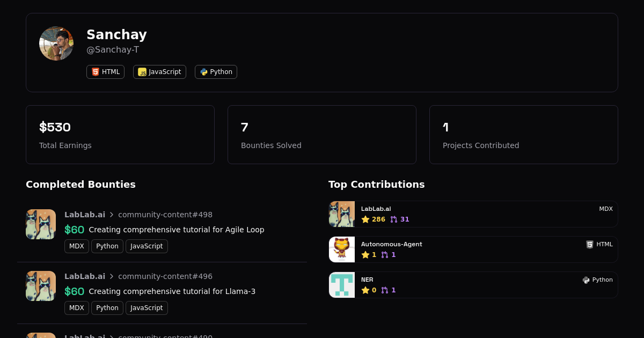Click the NER project logo icon
This screenshot has width=644, height=338.
click(x=342, y=285)
